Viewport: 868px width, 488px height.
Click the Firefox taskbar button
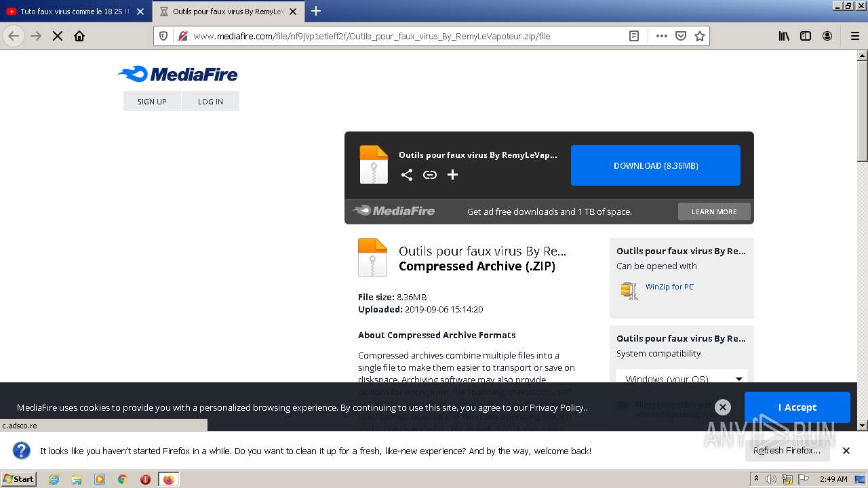coord(169,479)
